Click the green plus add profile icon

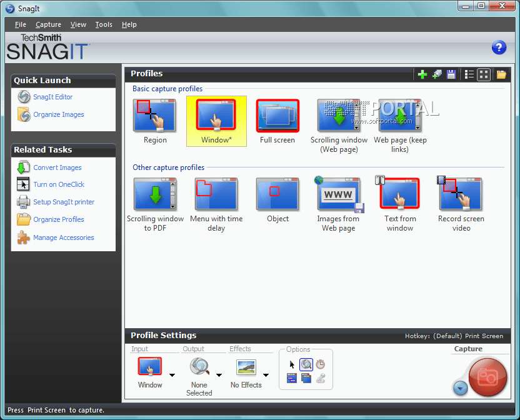point(422,74)
